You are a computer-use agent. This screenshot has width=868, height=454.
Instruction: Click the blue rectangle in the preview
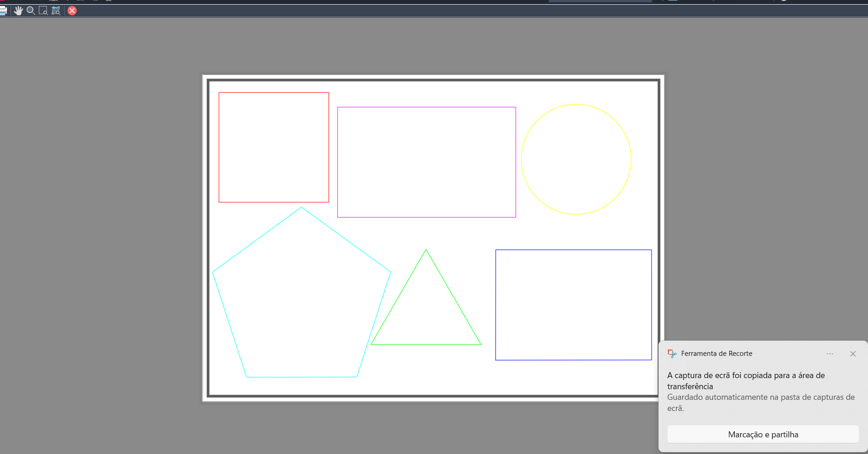point(573,305)
